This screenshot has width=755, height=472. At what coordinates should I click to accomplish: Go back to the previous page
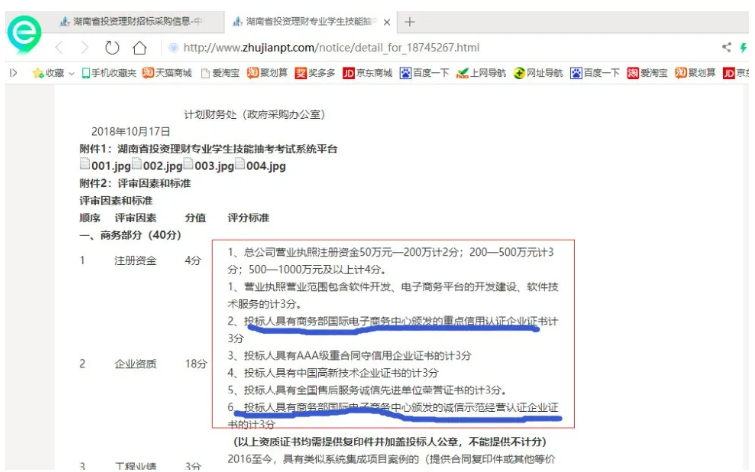(60, 47)
